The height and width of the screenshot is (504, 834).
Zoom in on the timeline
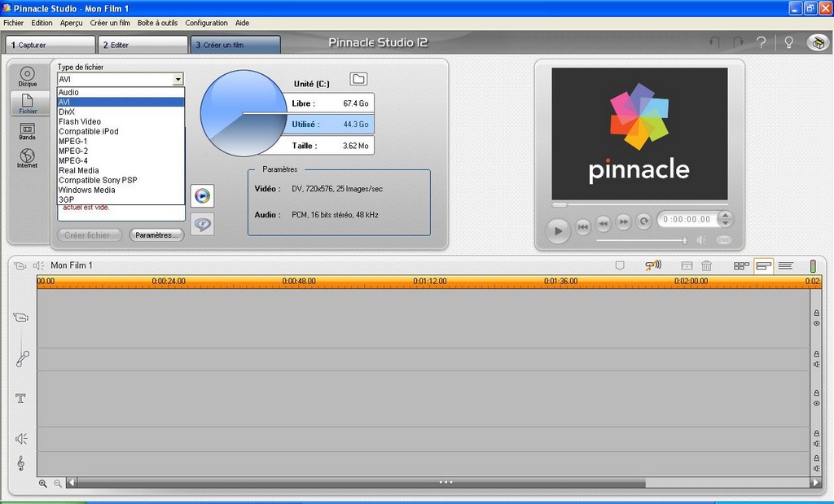point(42,484)
